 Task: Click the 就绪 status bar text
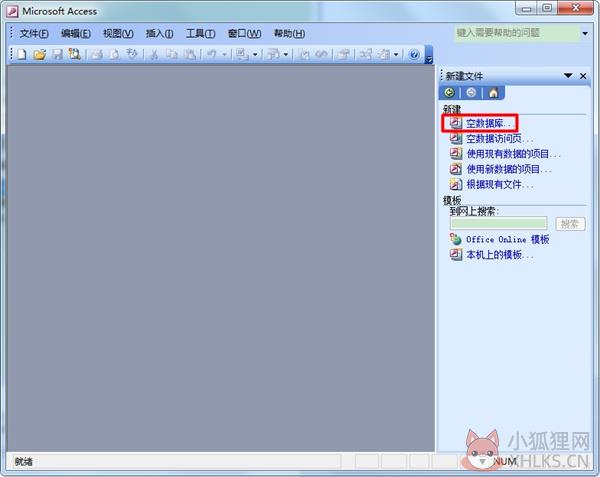[x=23, y=462]
